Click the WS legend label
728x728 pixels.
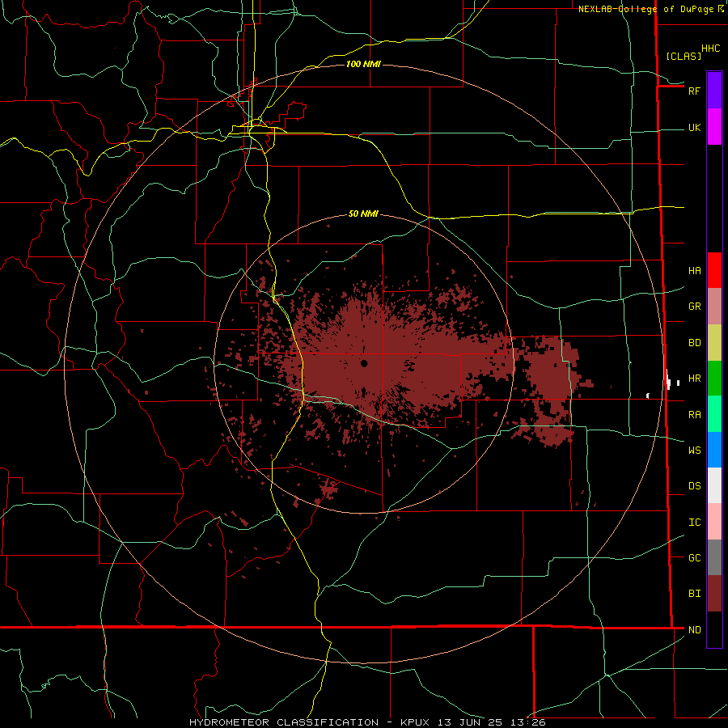(694, 451)
